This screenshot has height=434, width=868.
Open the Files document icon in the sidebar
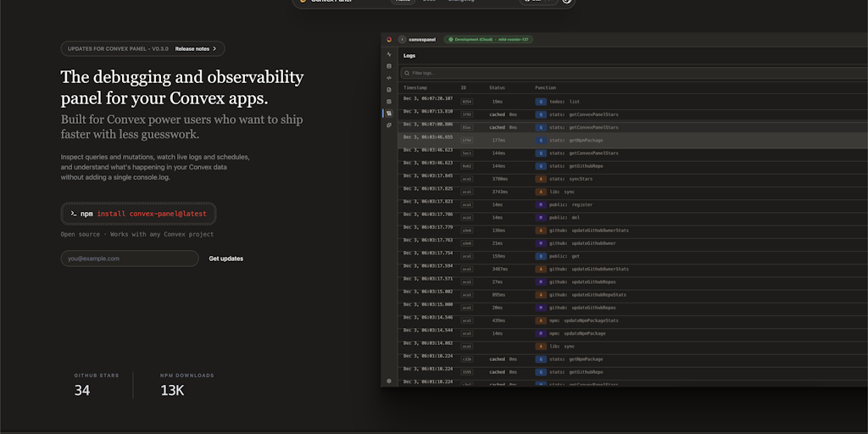pyautogui.click(x=389, y=90)
